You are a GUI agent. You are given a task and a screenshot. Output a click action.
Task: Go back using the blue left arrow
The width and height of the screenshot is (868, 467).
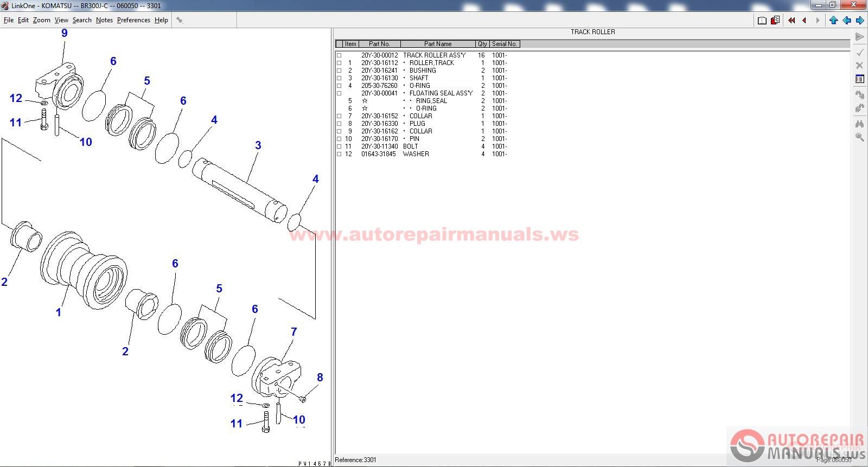[x=847, y=21]
